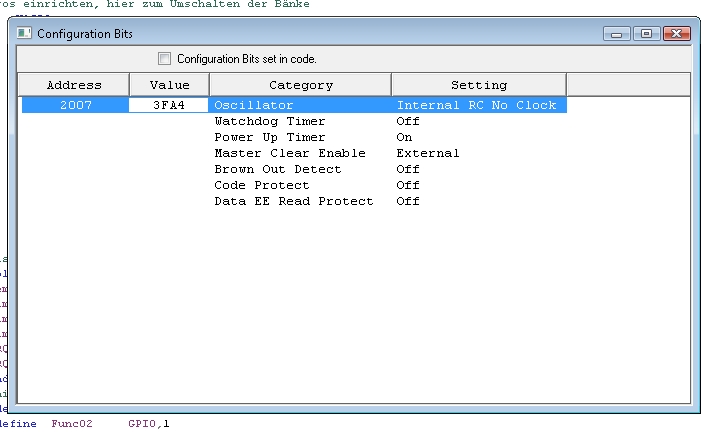The image size is (716, 435).
Task: Click the value field 3FA4
Action: point(168,105)
